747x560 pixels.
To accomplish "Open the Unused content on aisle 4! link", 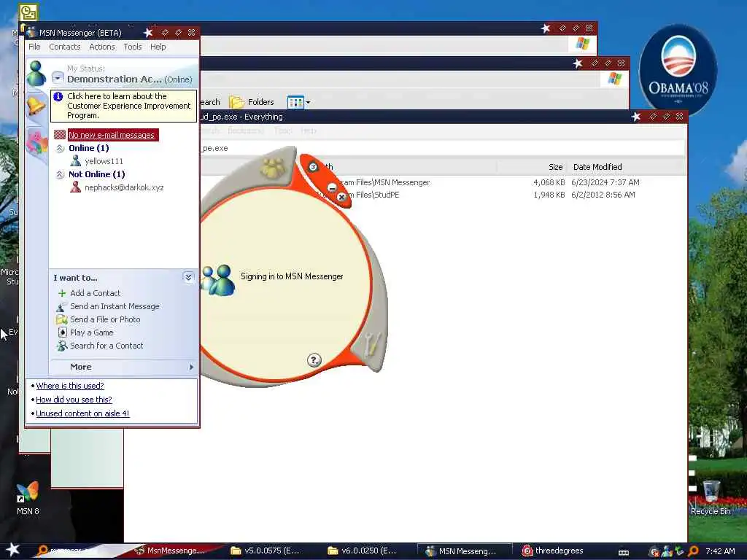I will (x=82, y=413).
